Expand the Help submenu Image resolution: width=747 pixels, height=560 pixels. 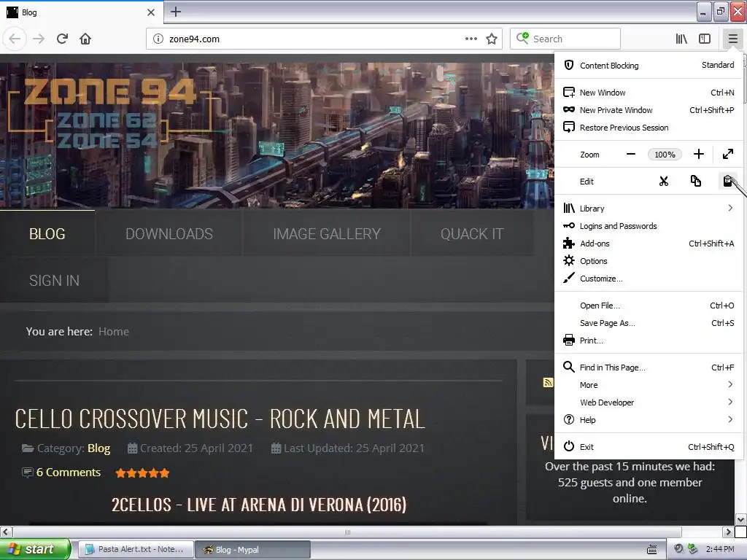[x=649, y=419]
